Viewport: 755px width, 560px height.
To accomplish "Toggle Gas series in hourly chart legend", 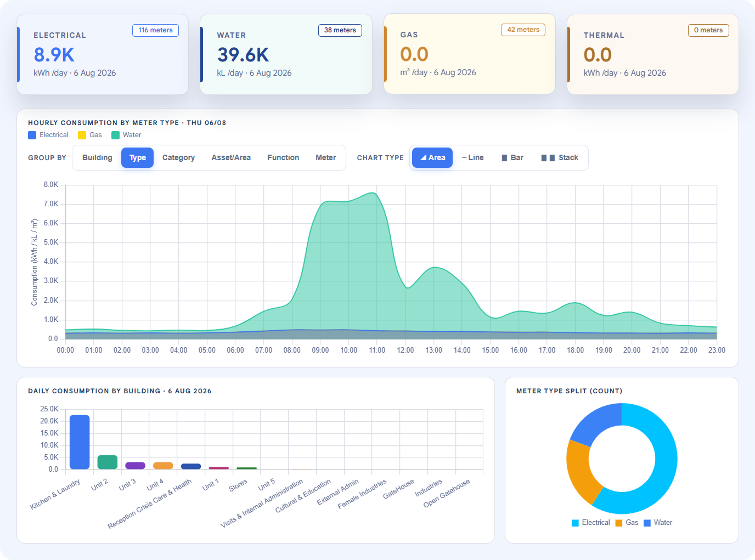I will [x=90, y=135].
